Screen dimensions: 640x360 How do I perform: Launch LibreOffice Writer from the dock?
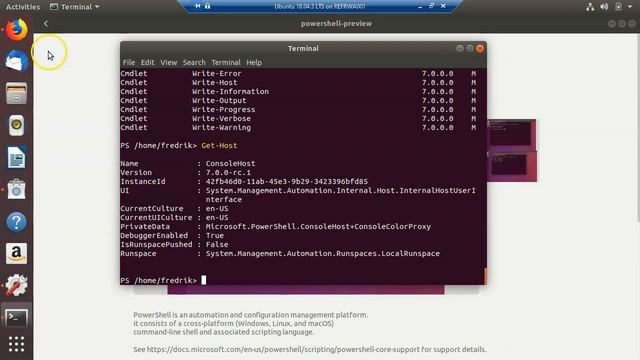click(16, 157)
